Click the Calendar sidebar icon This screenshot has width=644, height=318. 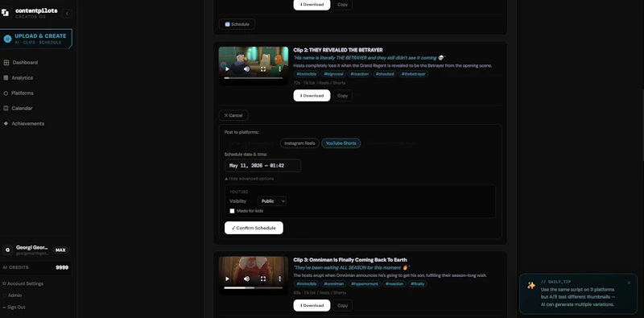6,109
